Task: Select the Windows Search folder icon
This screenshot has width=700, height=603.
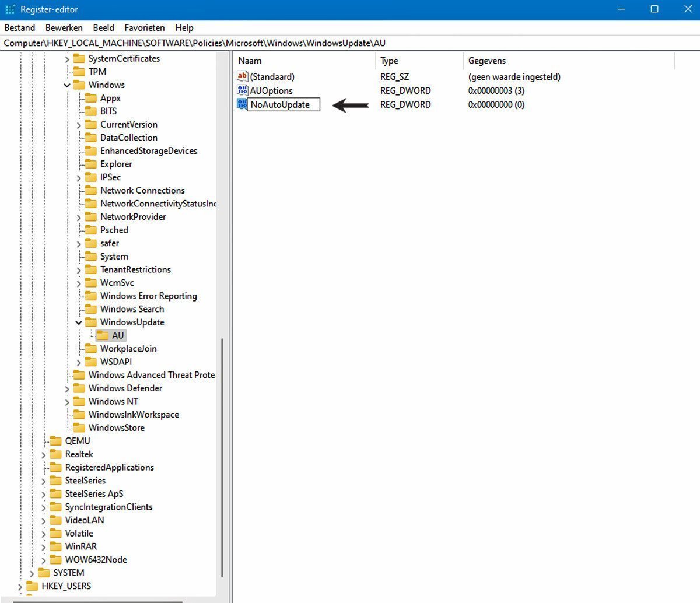Action: pyautogui.click(x=90, y=309)
